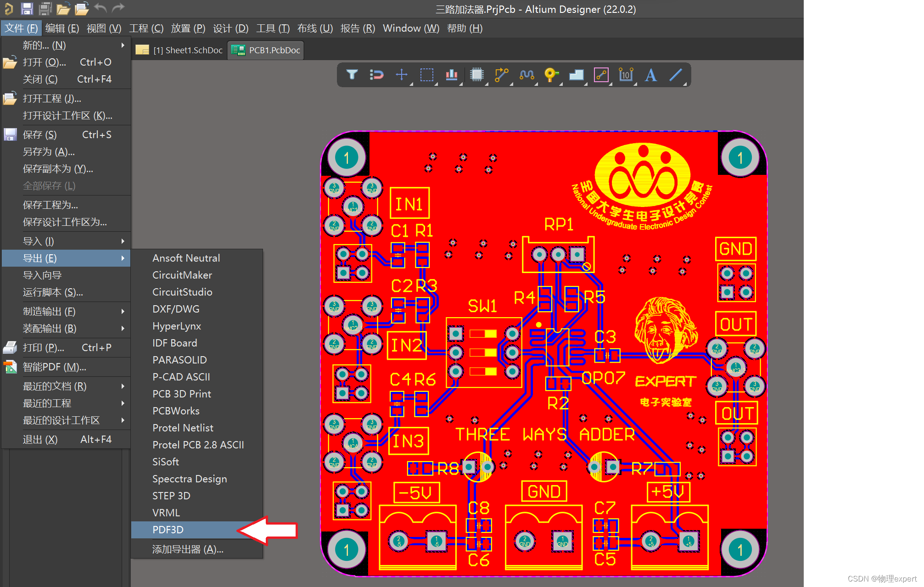924x587 pixels.
Task: Choose STEP 3D export option
Action: pyautogui.click(x=171, y=496)
